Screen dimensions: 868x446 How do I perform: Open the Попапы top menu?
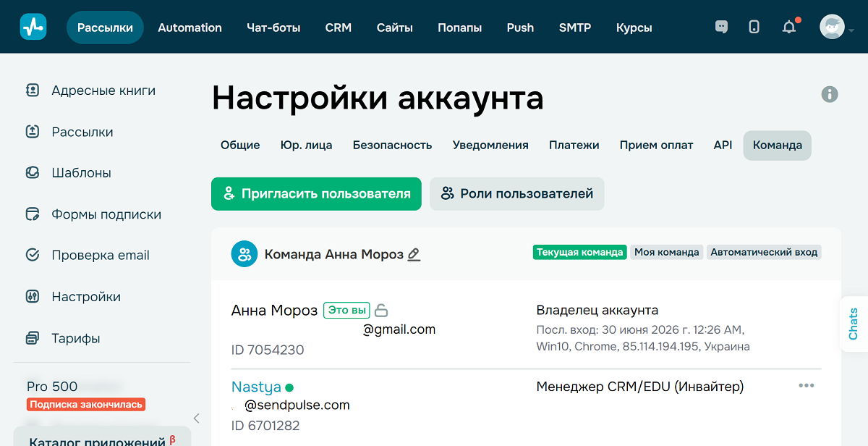pyautogui.click(x=460, y=28)
